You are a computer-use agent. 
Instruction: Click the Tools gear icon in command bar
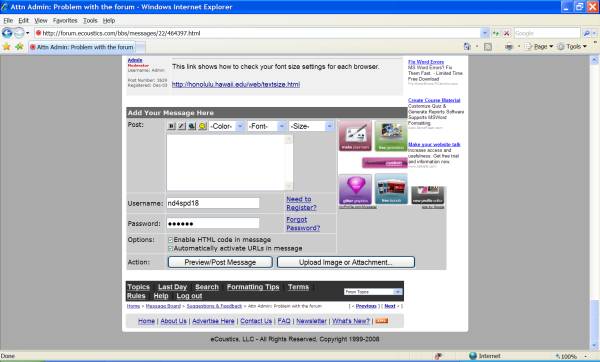(561, 47)
